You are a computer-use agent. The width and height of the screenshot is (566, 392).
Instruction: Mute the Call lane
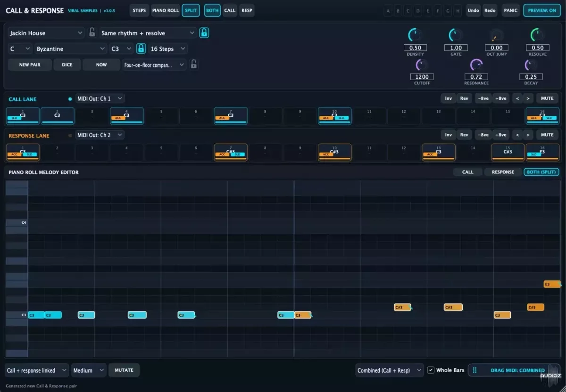547,98
